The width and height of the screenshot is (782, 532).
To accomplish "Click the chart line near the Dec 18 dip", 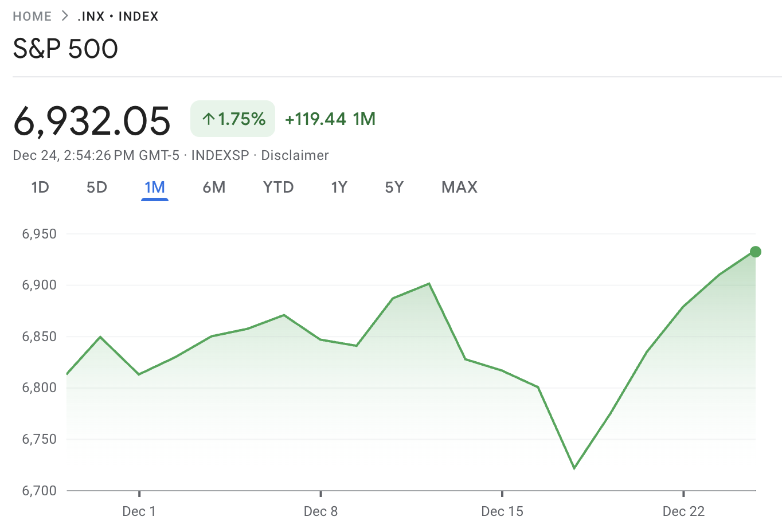I will (575, 468).
